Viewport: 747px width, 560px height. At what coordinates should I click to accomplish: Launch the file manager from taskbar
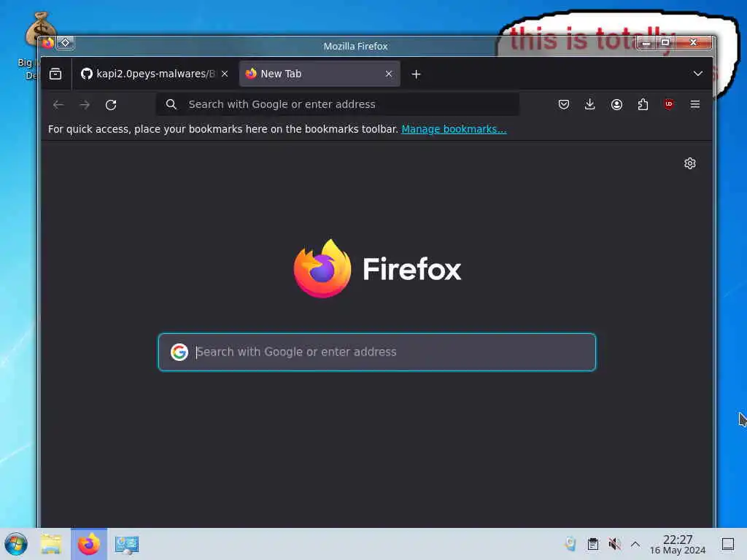point(51,544)
